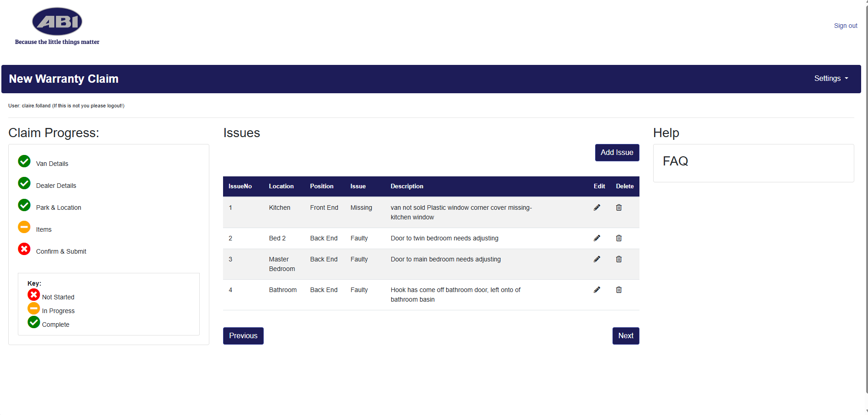This screenshot has height=415, width=868.
Task: Sign out of the account
Action: (x=845, y=26)
